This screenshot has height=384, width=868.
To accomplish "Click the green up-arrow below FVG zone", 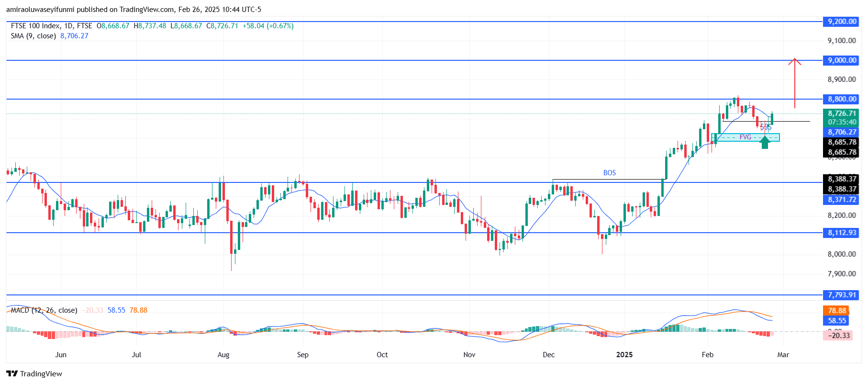I will pyautogui.click(x=765, y=142).
